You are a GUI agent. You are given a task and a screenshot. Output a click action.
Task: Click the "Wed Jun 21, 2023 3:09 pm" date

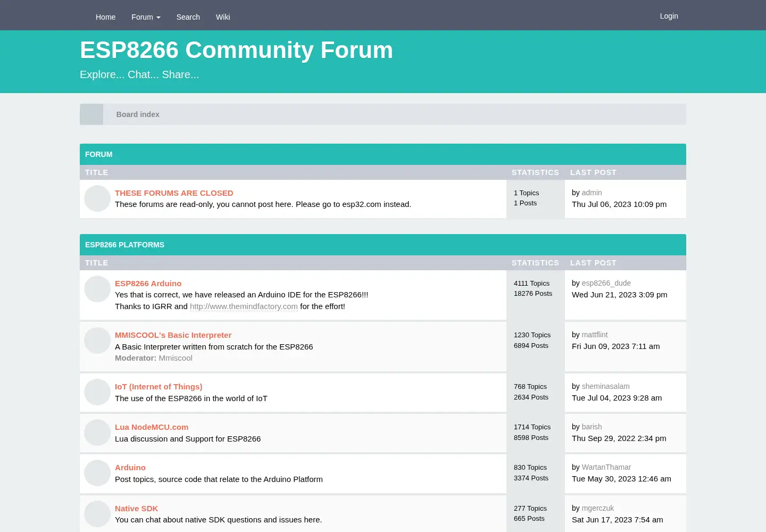coord(620,295)
